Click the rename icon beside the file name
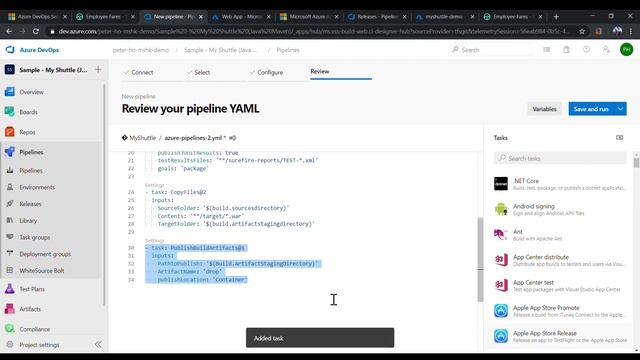 point(232,138)
